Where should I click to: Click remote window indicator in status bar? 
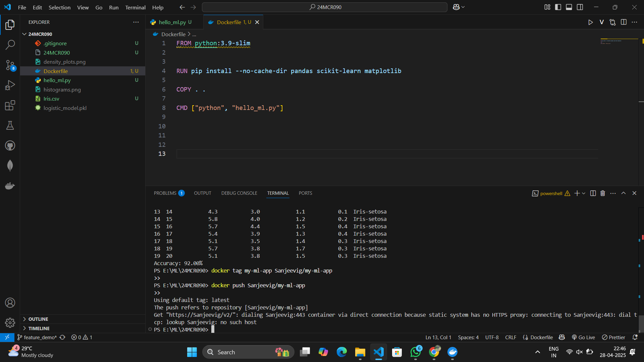point(7,337)
